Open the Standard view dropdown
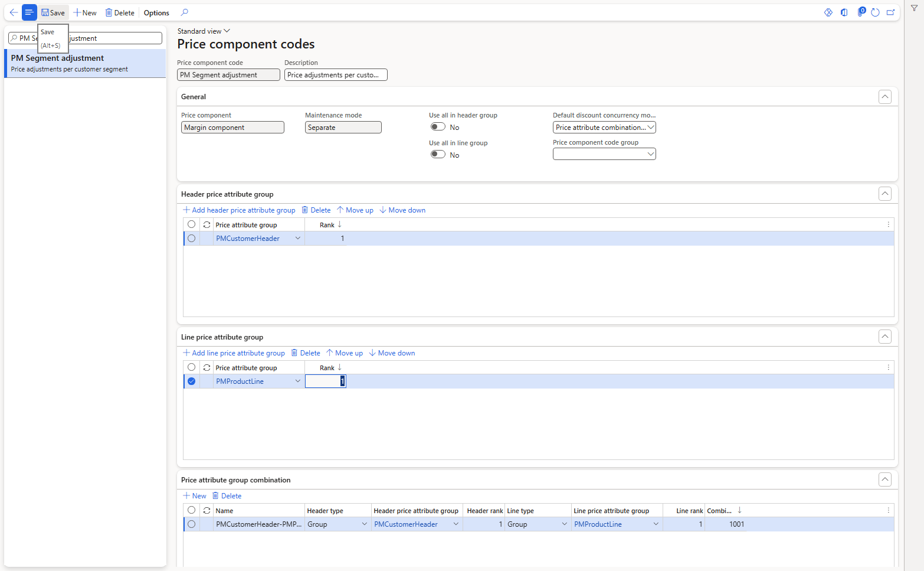The height and width of the screenshot is (571, 924). point(204,31)
